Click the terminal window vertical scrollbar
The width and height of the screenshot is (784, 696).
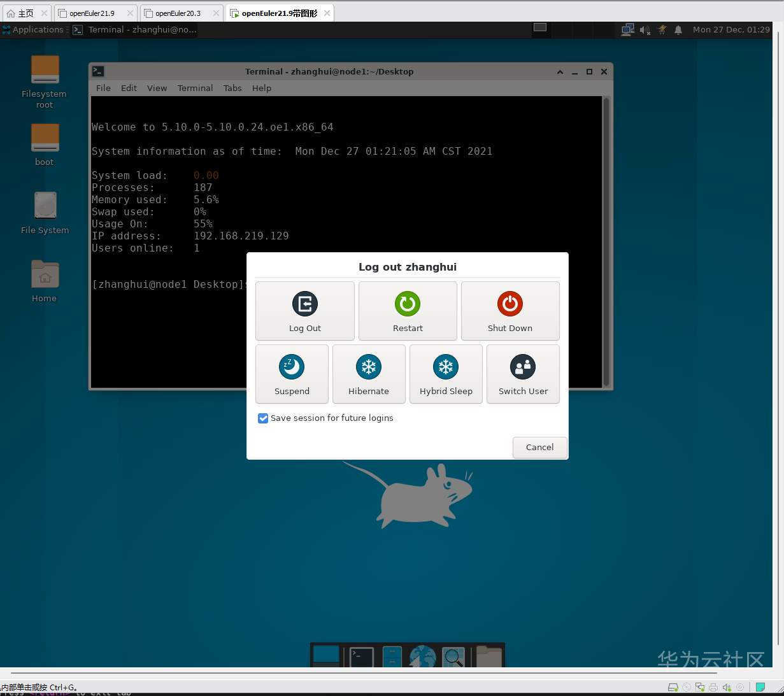pos(606,242)
